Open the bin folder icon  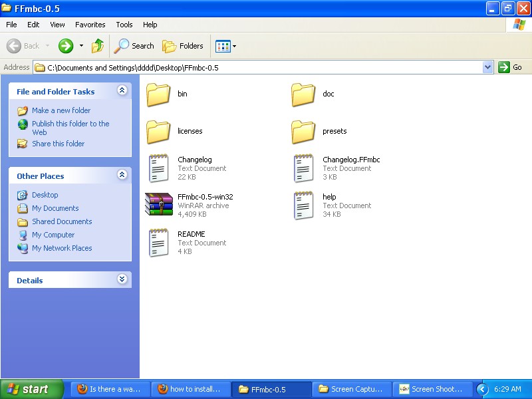[x=158, y=94]
